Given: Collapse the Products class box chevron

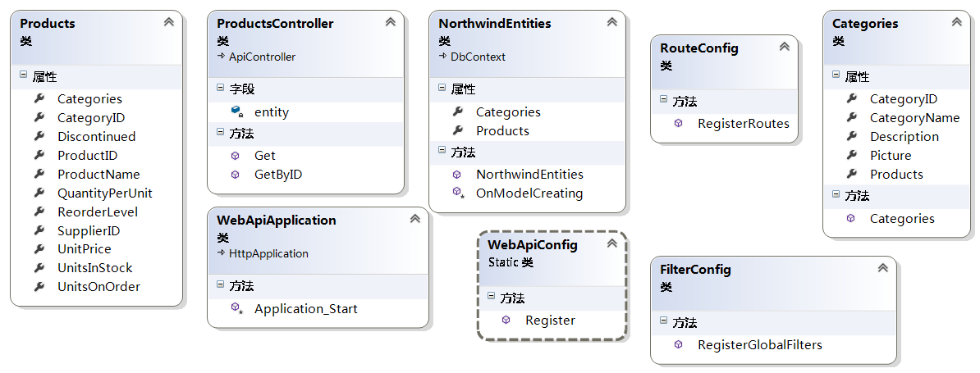Looking at the screenshot, I should (169, 22).
